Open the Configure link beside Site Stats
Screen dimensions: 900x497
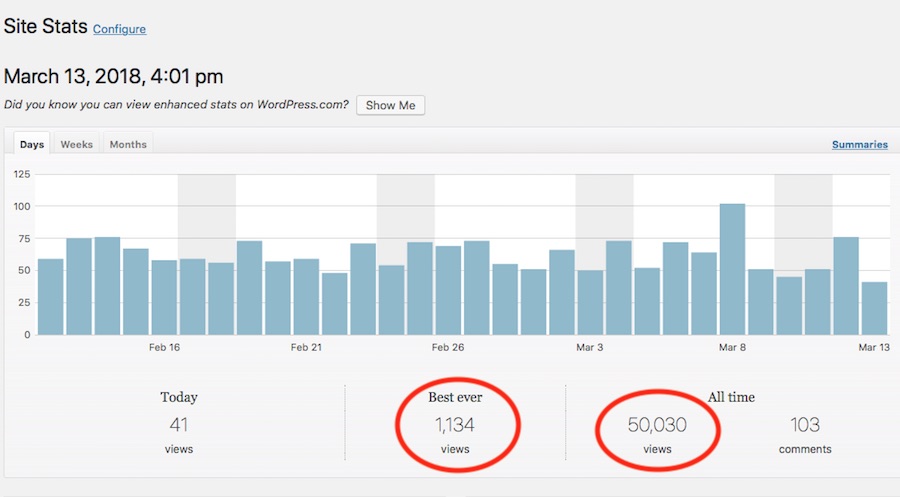tap(119, 29)
